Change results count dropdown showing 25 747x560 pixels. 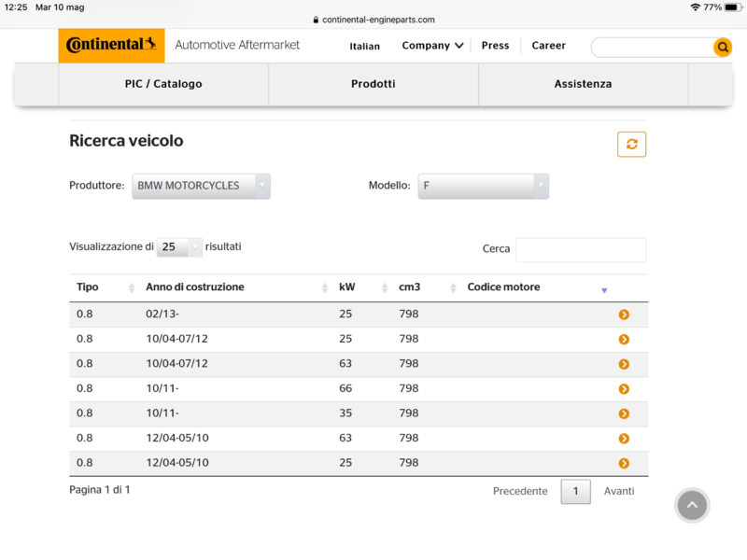pos(179,247)
